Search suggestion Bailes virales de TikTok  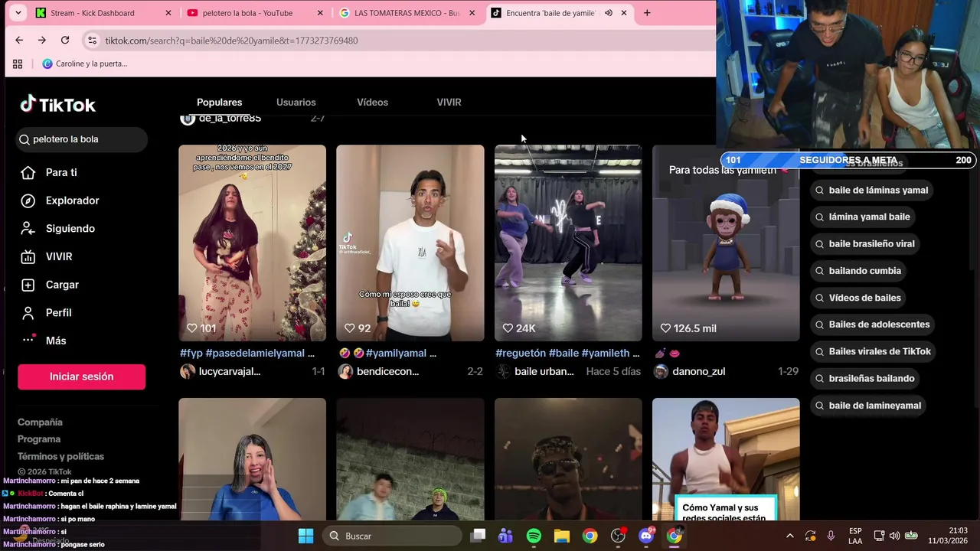pos(872,351)
